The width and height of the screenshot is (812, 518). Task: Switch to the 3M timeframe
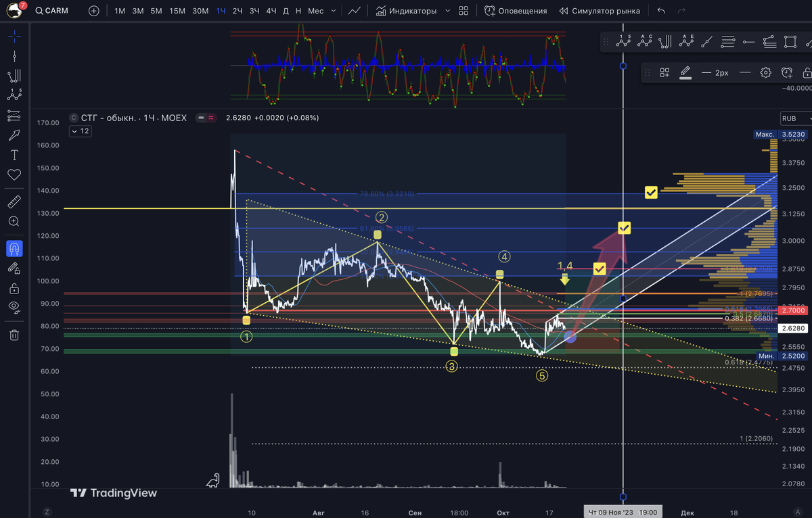coord(138,11)
